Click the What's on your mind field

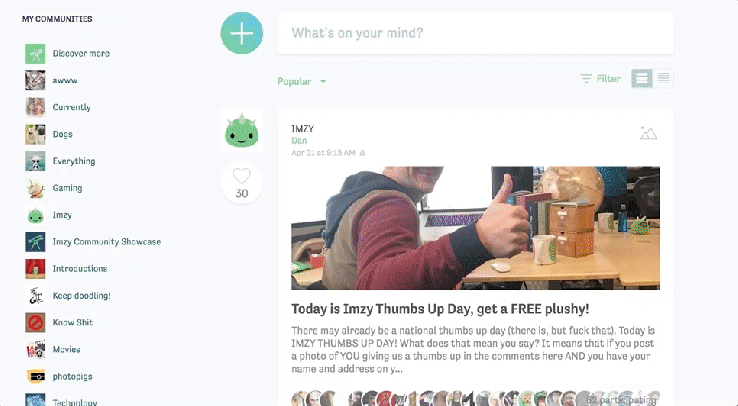pos(476,33)
